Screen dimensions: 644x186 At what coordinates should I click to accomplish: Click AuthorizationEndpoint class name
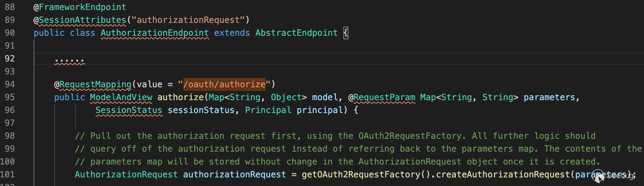[155, 33]
